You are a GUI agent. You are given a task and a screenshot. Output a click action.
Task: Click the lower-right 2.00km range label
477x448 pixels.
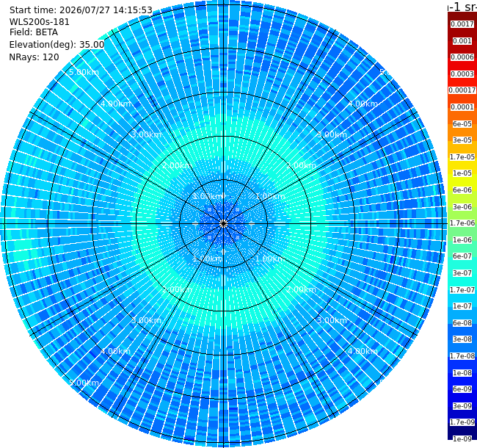click(301, 289)
